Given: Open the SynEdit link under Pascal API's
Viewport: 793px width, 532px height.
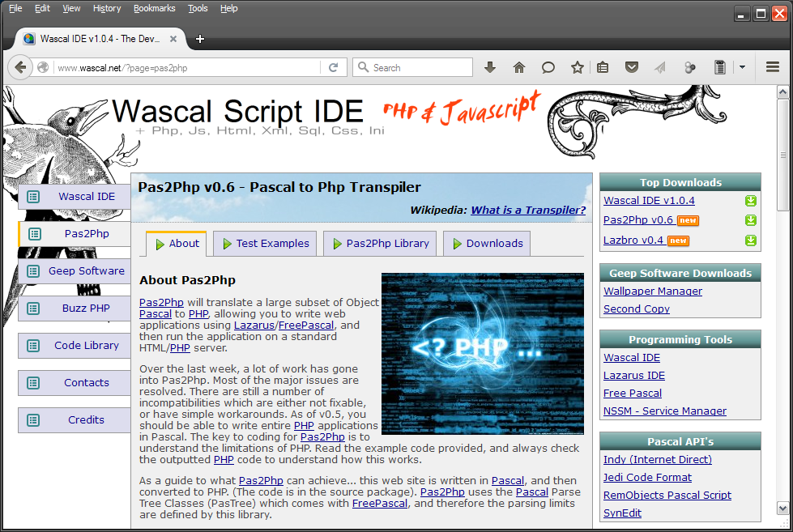Looking at the screenshot, I should click(621, 513).
